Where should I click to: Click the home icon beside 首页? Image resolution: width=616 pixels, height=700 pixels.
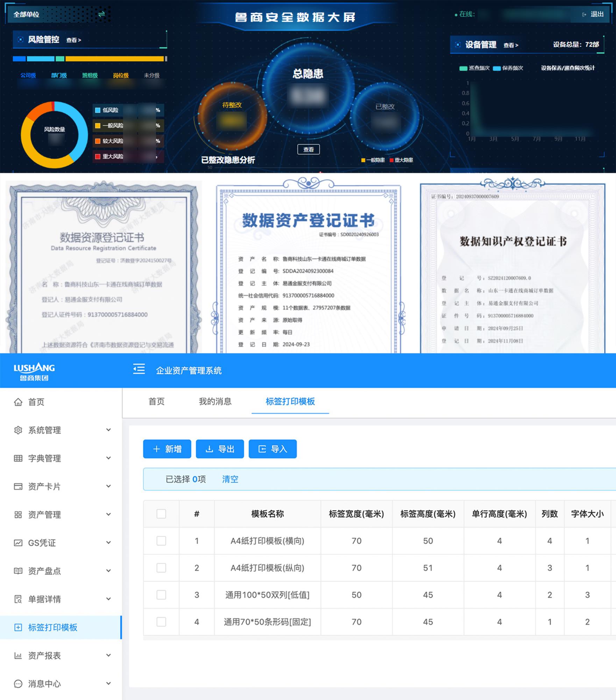tap(18, 402)
